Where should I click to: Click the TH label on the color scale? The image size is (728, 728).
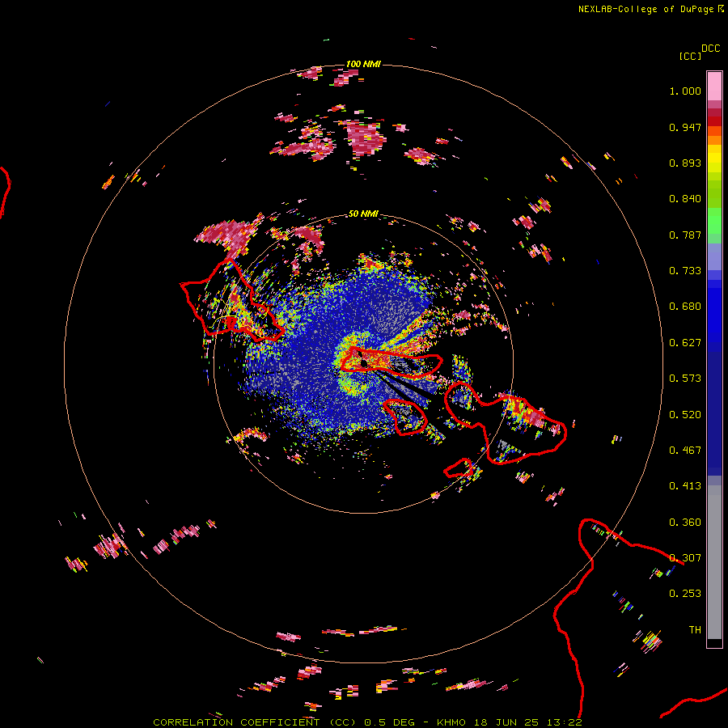point(695,630)
